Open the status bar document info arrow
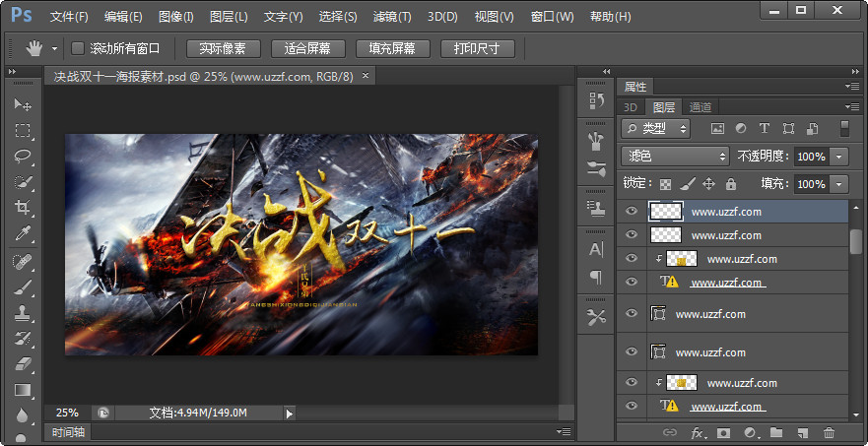Screen dimensions: 868x446 tap(289, 413)
